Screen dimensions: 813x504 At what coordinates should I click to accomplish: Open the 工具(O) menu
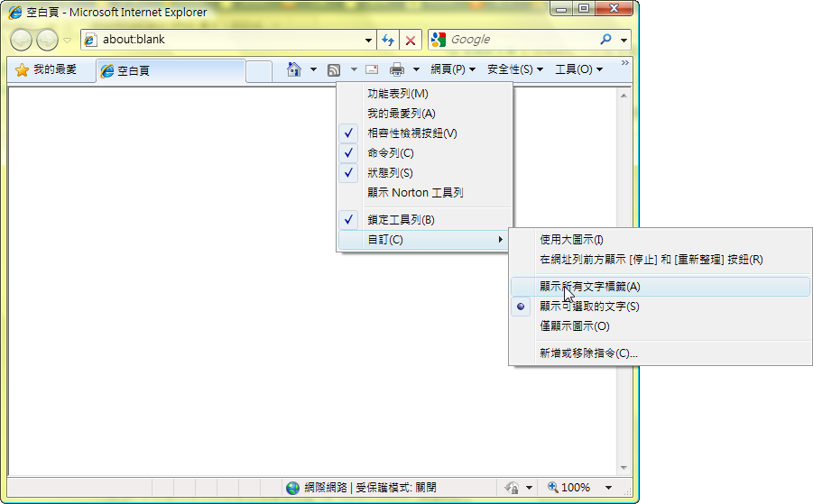[x=578, y=69]
